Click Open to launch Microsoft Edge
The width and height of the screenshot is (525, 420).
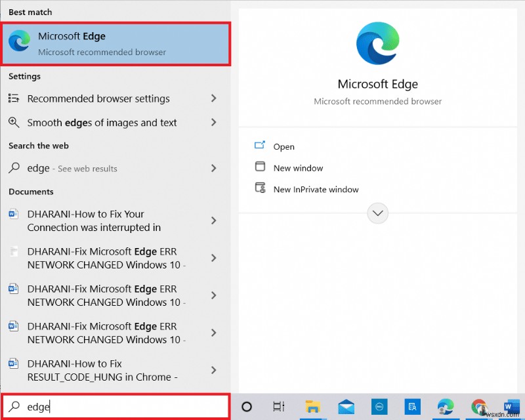click(x=282, y=146)
